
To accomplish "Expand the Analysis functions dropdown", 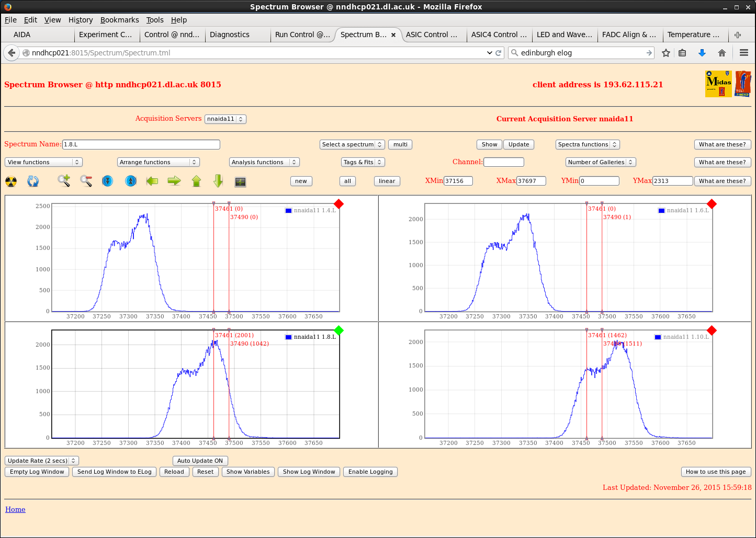I will 264,162.
